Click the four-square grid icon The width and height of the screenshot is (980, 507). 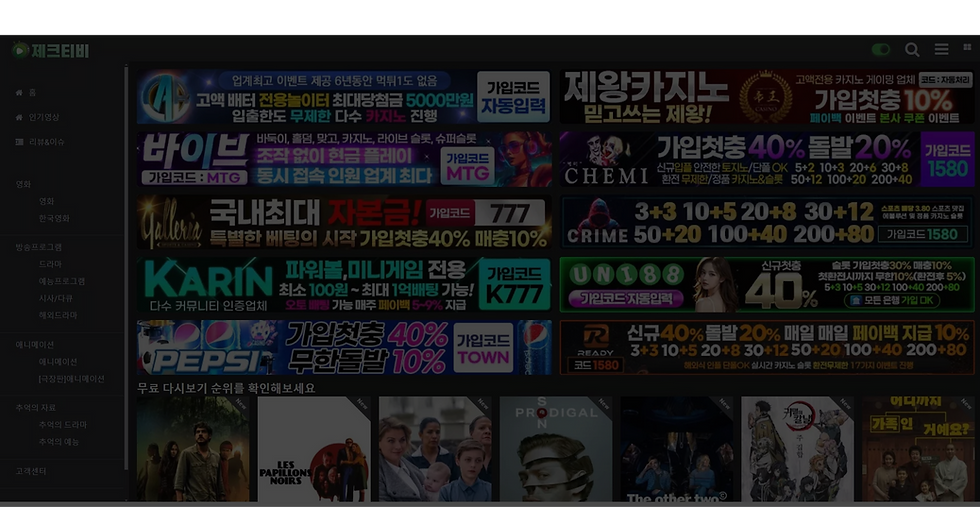click(967, 47)
